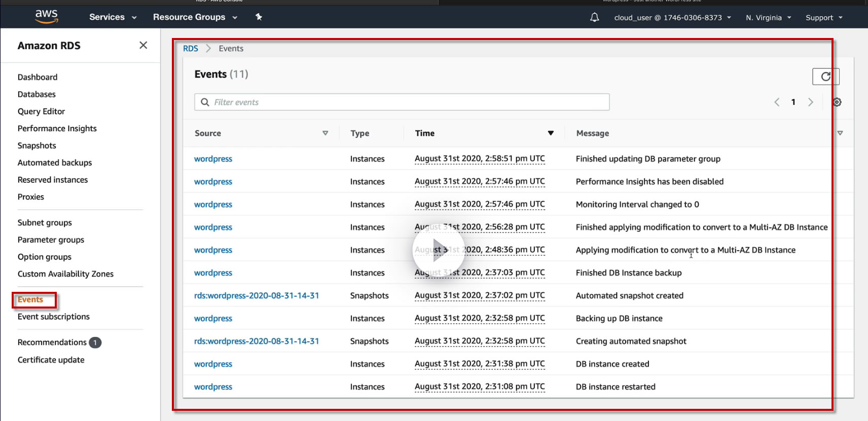
Task: Go to previous page of events
Action: pos(777,102)
